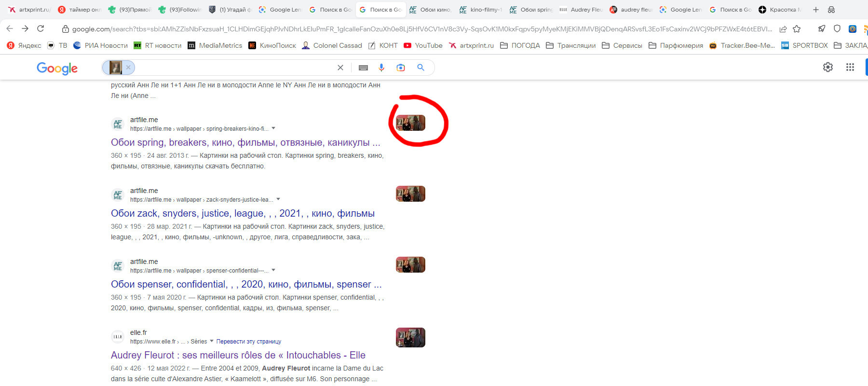Open the Audrey Fleurot Intouchables Elle link
Image resolution: width=868 pixels, height=386 pixels.
238,355
